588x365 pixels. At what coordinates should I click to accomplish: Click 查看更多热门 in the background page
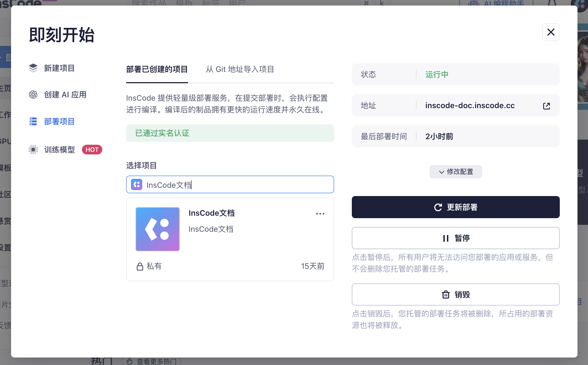(x=152, y=361)
